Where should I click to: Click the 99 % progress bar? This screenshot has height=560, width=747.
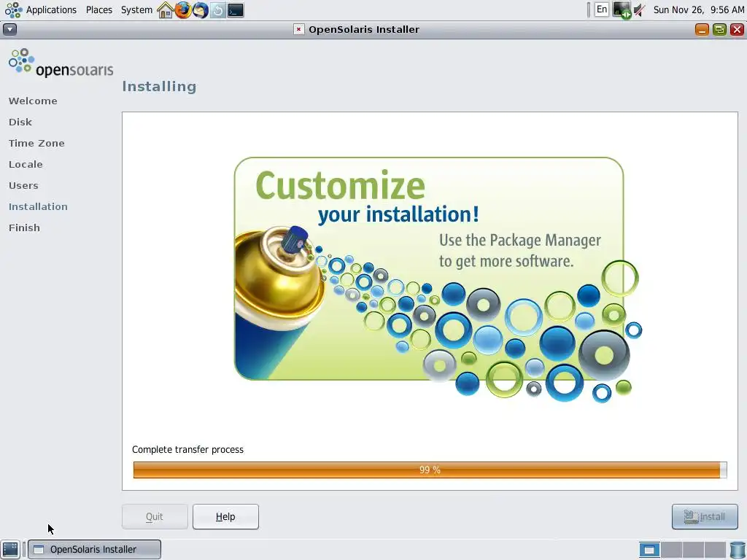(x=430, y=470)
